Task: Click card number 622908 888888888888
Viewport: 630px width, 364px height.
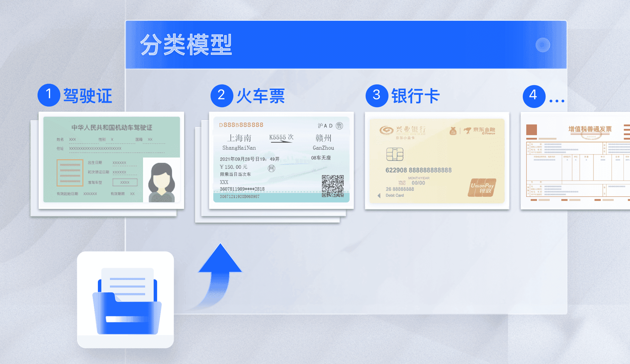Action: click(x=418, y=170)
